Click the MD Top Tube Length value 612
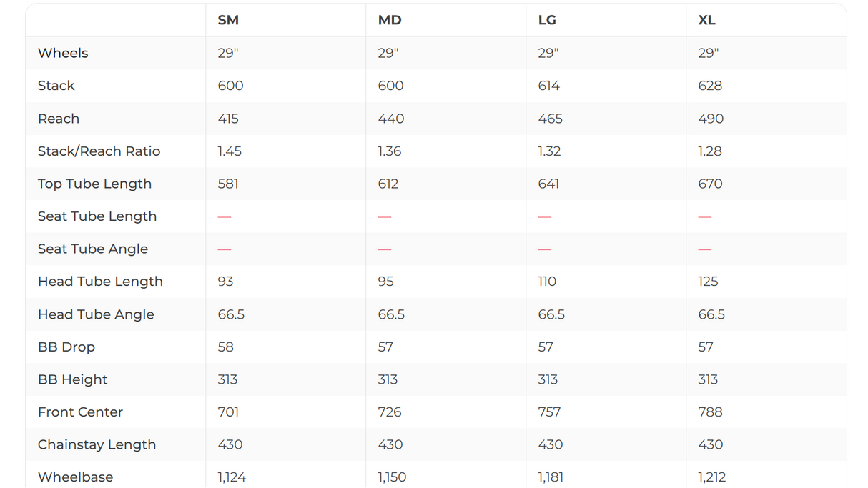 coord(388,184)
